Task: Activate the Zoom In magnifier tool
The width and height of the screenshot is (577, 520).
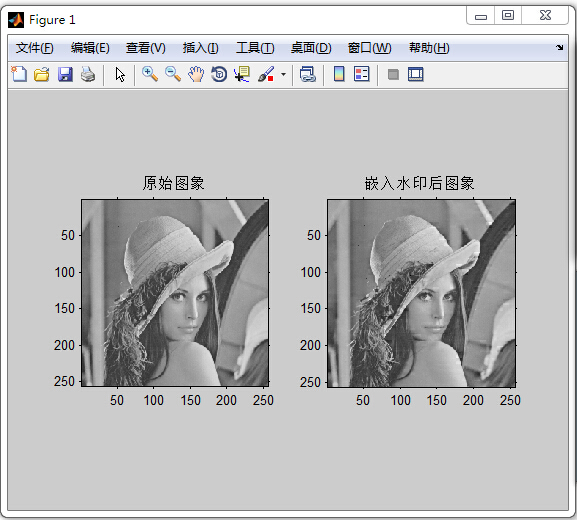Action: (x=150, y=74)
